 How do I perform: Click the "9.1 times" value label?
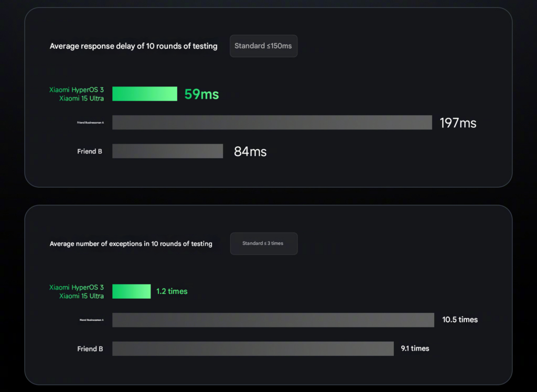point(415,348)
